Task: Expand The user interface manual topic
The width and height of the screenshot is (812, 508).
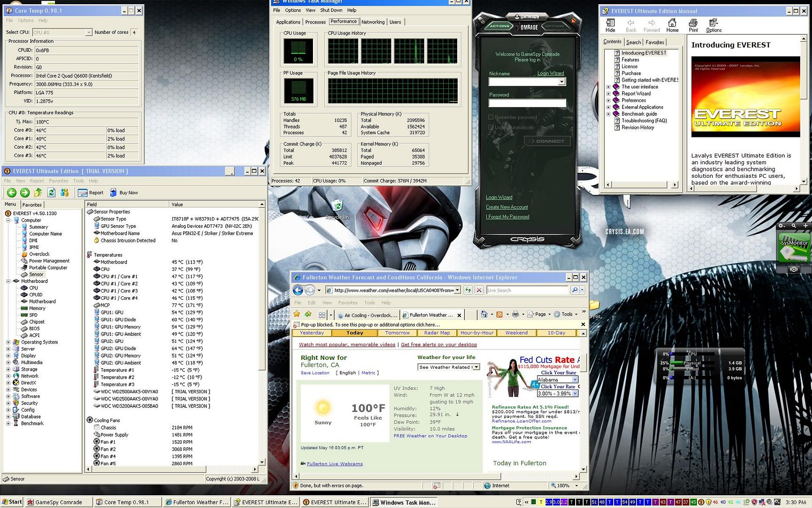Action: tap(609, 87)
